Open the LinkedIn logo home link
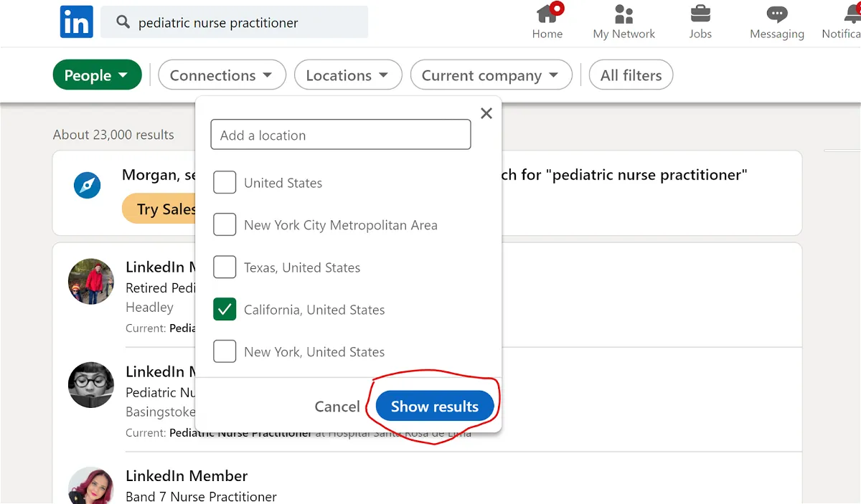The image size is (861, 504). pyautogui.click(x=76, y=22)
